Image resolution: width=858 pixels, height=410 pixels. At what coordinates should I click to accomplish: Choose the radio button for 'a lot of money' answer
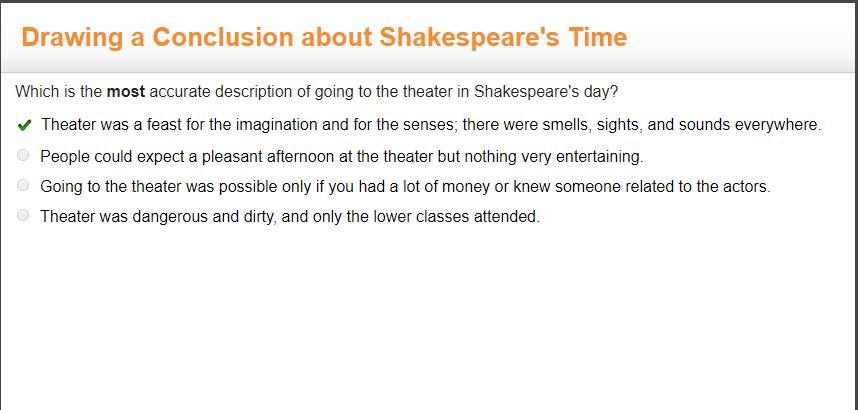point(23,186)
